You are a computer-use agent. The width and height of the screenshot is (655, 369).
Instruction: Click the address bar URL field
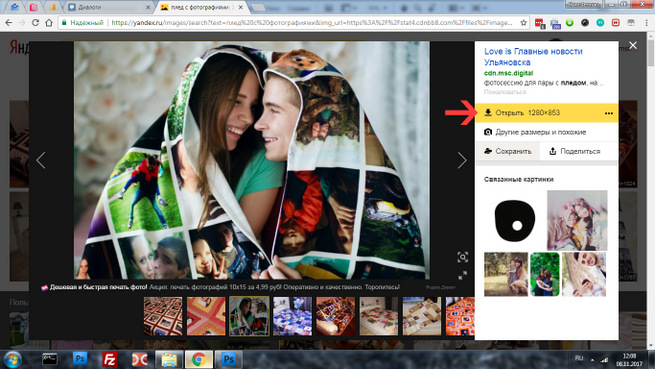pyautogui.click(x=312, y=23)
